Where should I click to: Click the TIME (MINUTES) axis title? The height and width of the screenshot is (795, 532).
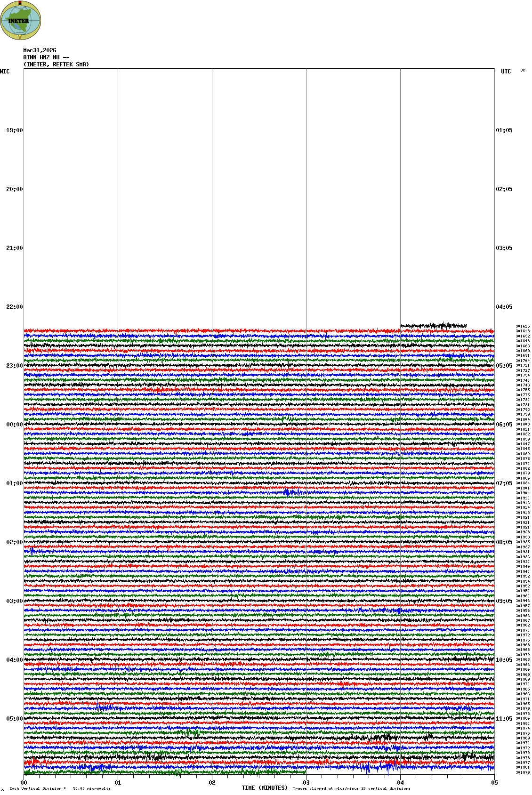point(265,788)
